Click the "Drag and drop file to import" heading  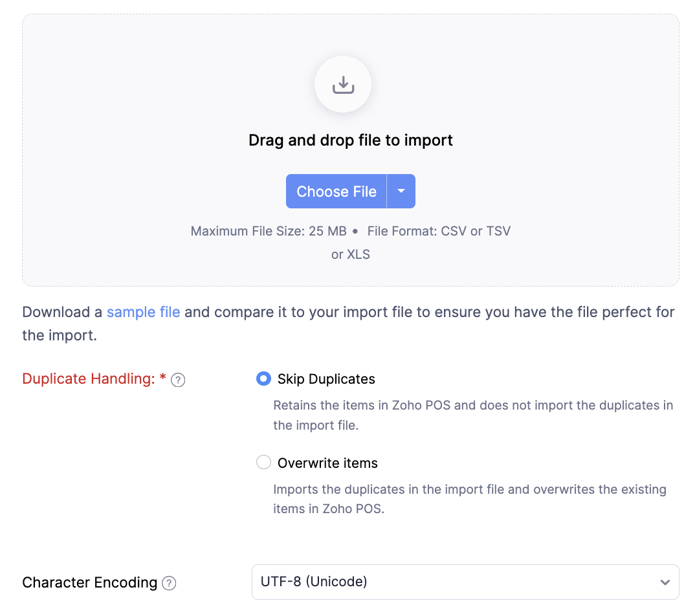click(x=351, y=140)
